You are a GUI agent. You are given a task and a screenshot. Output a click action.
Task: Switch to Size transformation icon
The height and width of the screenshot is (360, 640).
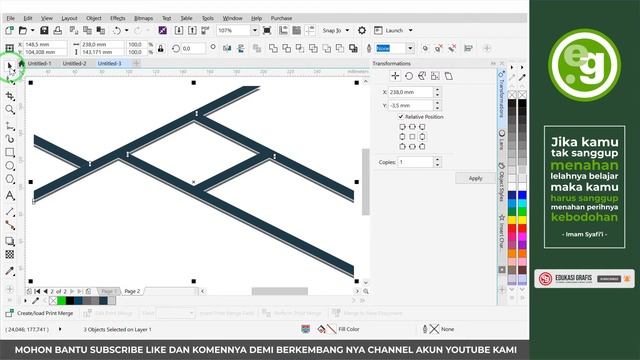click(x=435, y=76)
